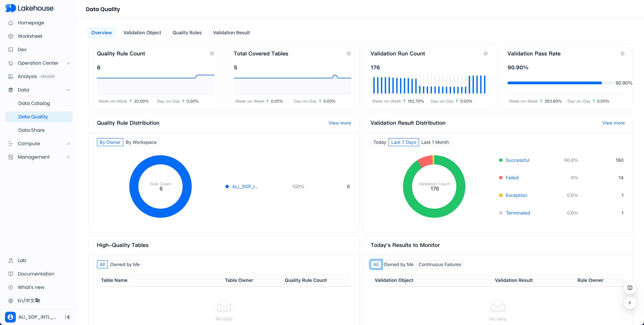Viewport: 644px width, 325px height.
Task: Click the Lab flask icon
Action: pyautogui.click(x=11, y=260)
